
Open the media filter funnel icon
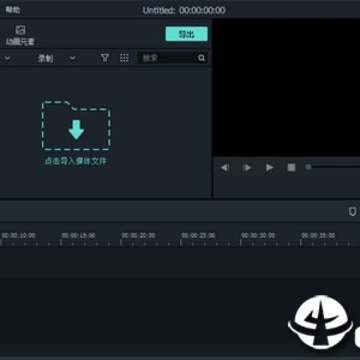pyautogui.click(x=105, y=58)
